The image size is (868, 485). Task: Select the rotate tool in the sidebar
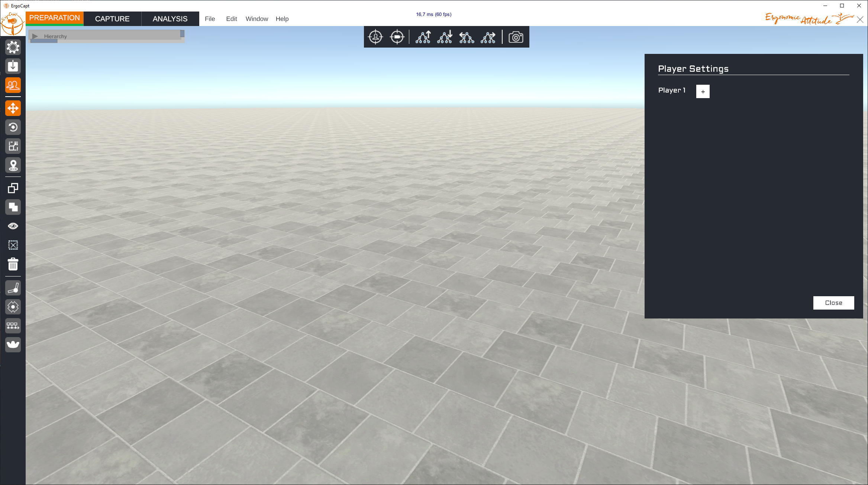coord(13,127)
